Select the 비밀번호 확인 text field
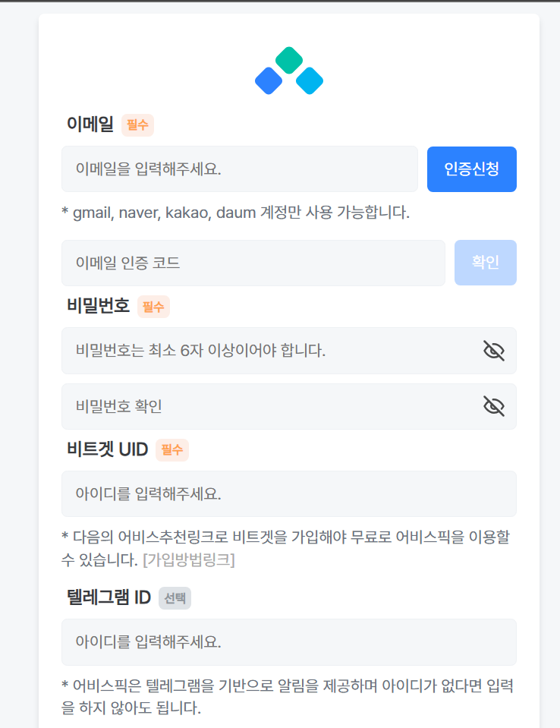 (289, 406)
